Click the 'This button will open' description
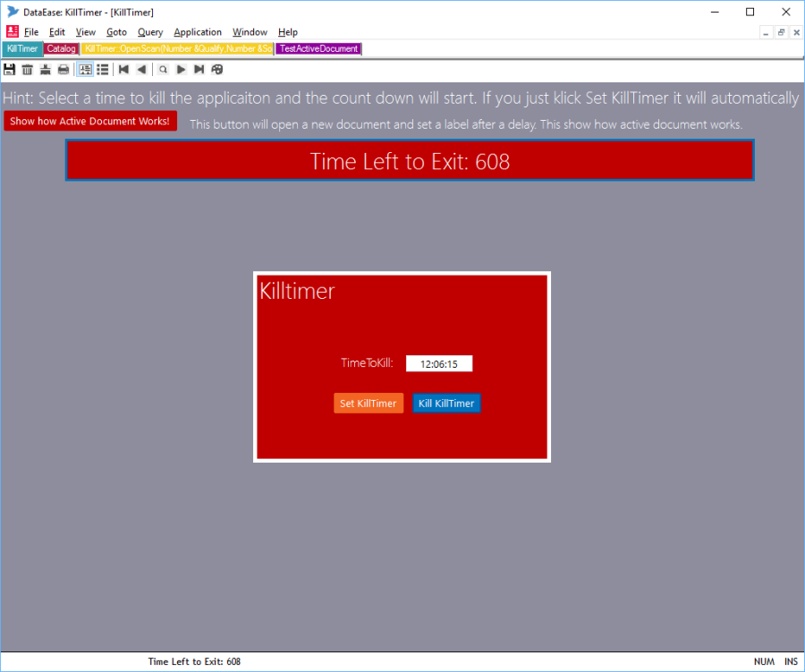 coord(466,124)
